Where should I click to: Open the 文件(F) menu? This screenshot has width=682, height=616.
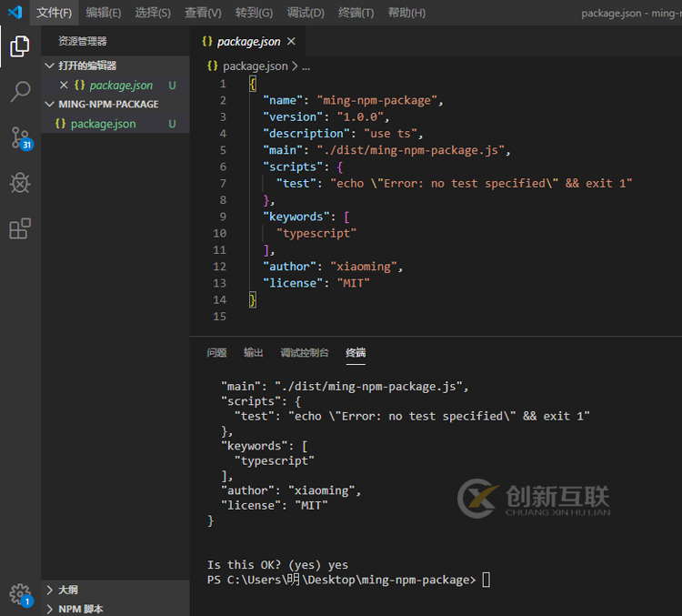[54, 13]
